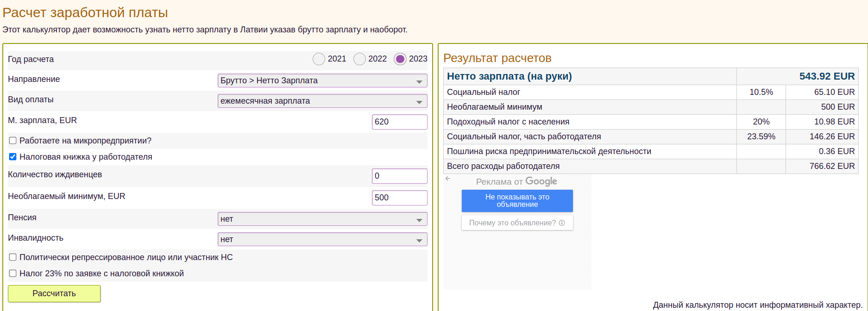Enable the Работаете на микропредприятии checkbox
This screenshot has width=868, height=311.
tap(13, 141)
